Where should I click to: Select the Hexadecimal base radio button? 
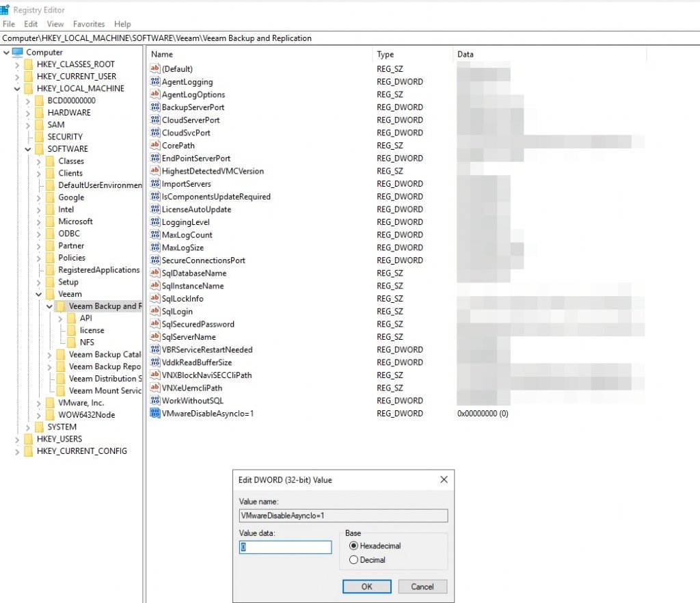click(353, 546)
